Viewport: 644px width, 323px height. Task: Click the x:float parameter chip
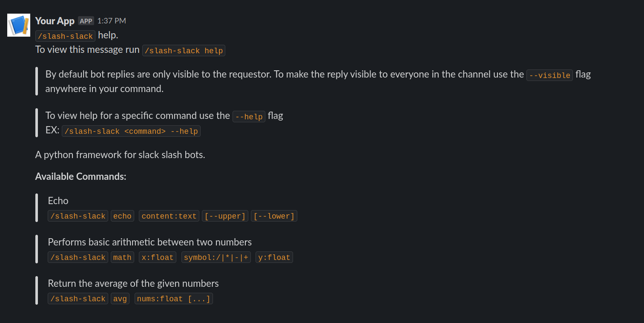158,257
